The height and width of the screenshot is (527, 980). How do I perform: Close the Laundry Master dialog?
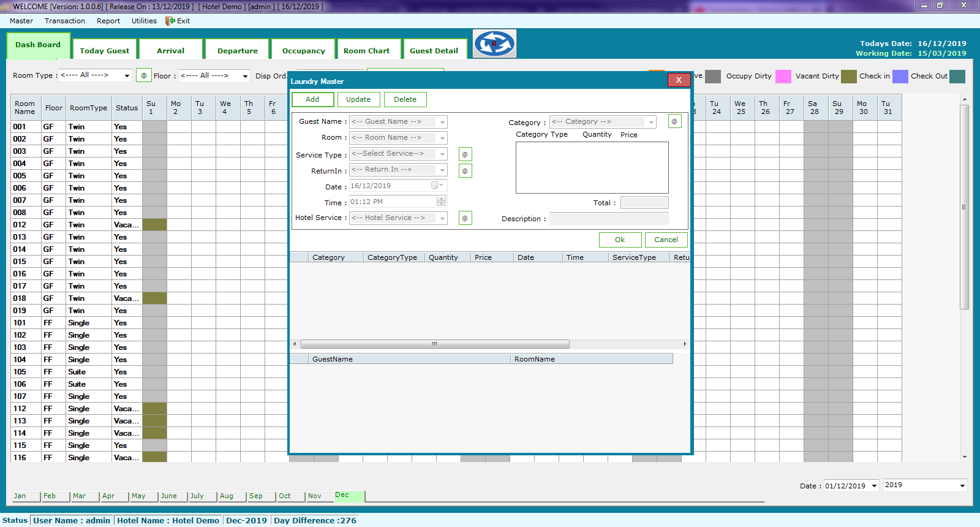pyautogui.click(x=678, y=80)
